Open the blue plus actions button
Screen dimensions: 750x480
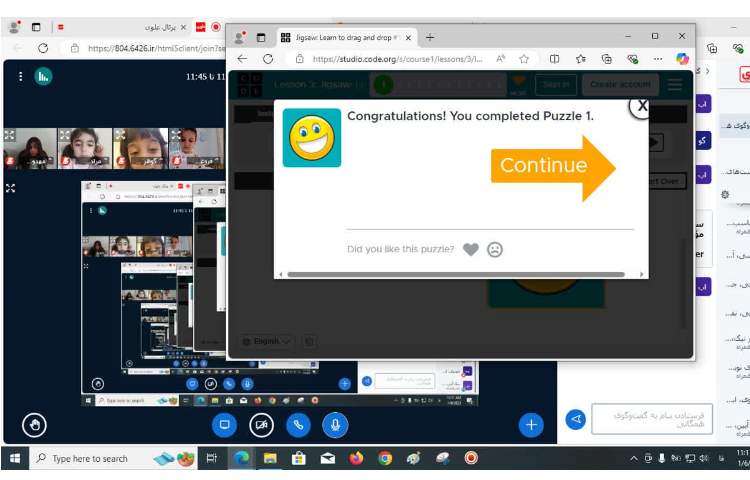530,424
